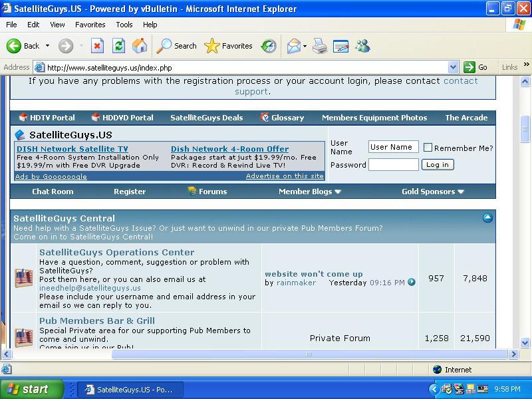Click the page icon in the address bar

40,68
